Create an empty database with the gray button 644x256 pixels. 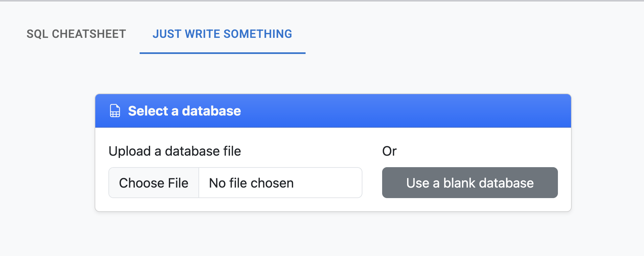pos(470,183)
